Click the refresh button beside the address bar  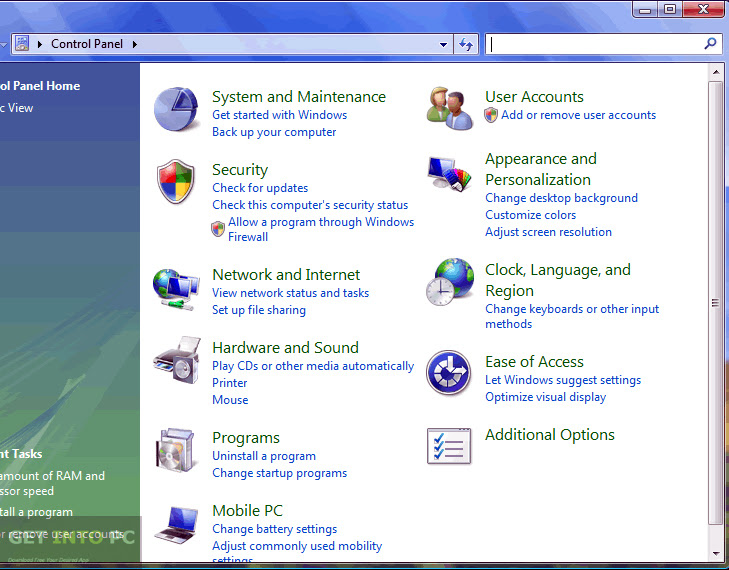[x=466, y=44]
